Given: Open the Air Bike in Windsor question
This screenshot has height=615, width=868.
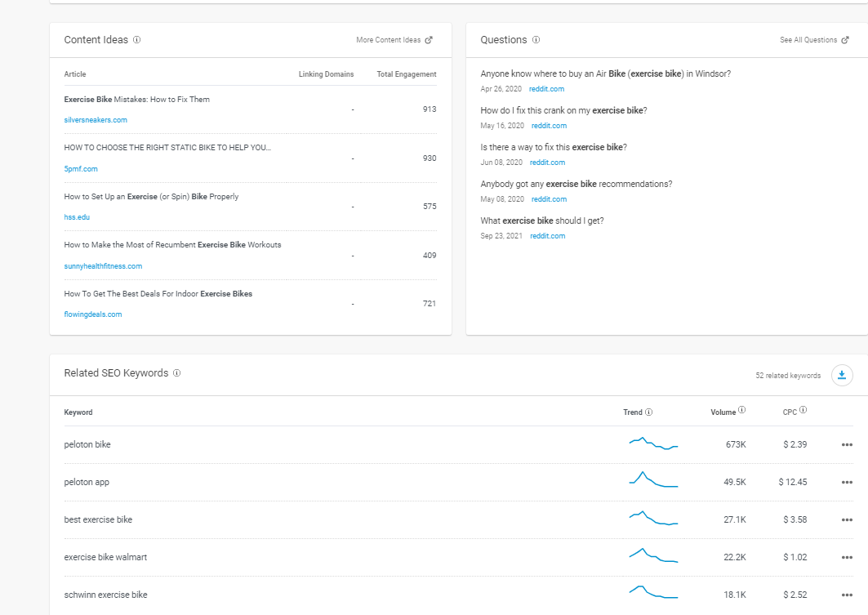Looking at the screenshot, I should tap(605, 74).
